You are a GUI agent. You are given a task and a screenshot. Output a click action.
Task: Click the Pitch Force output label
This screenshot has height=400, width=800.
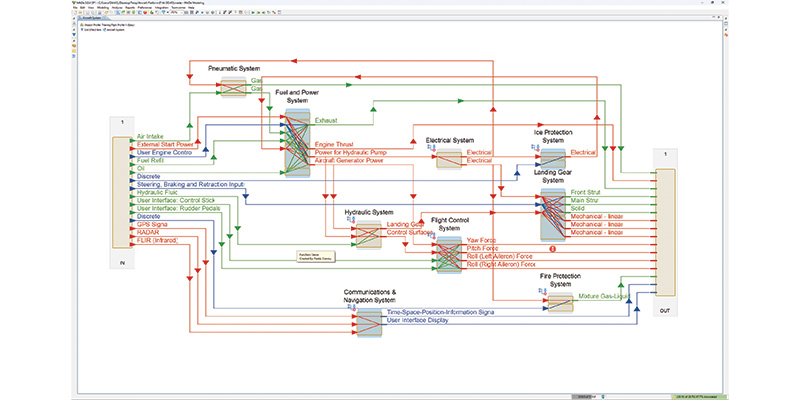click(x=482, y=248)
